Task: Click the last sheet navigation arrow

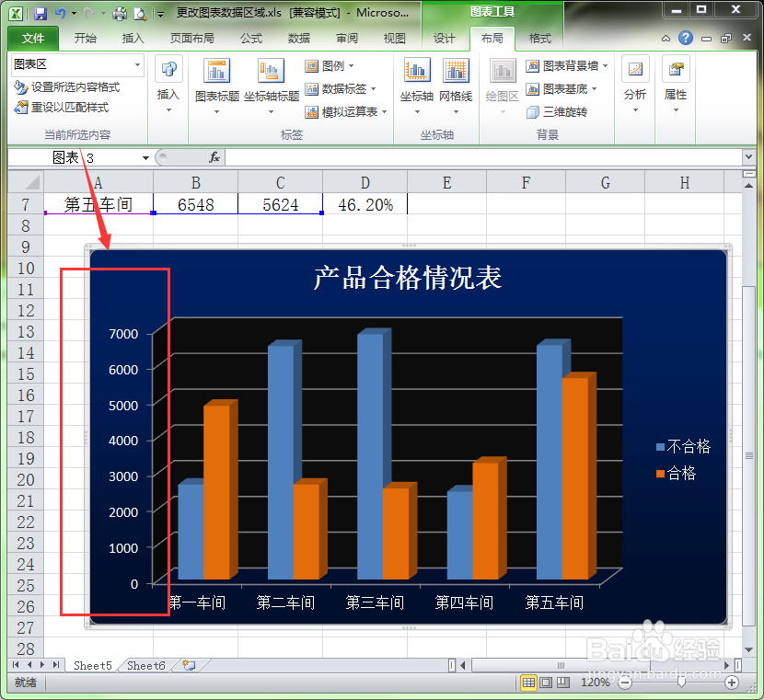Action: tap(56, 665)
